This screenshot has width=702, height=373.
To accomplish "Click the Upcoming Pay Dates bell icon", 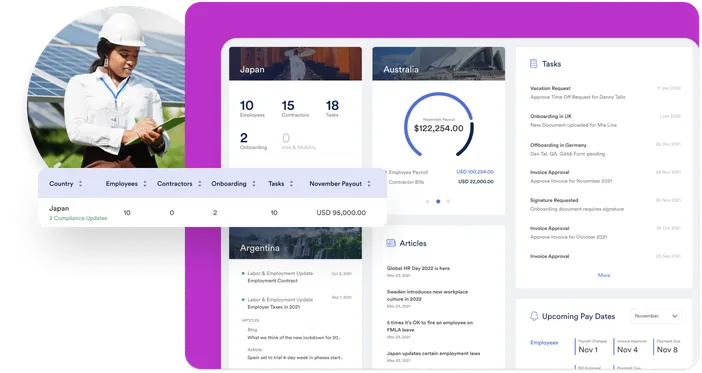I will (534, 316).
